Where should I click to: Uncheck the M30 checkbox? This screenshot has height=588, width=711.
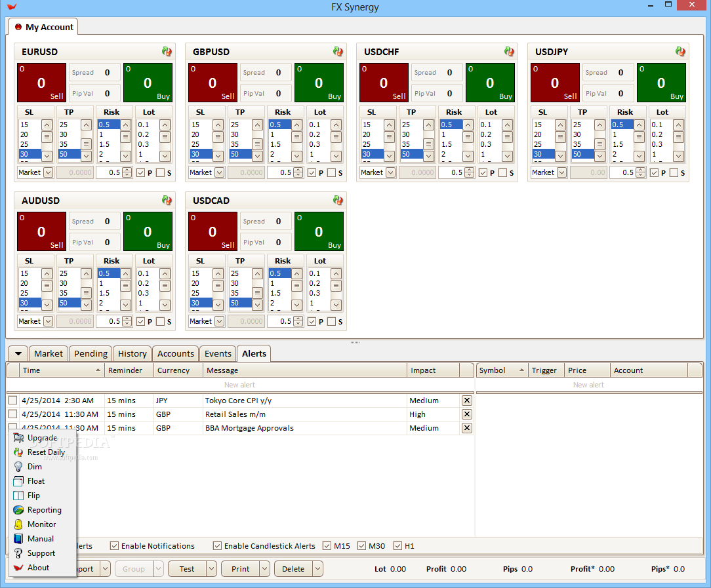click(361, 546)
